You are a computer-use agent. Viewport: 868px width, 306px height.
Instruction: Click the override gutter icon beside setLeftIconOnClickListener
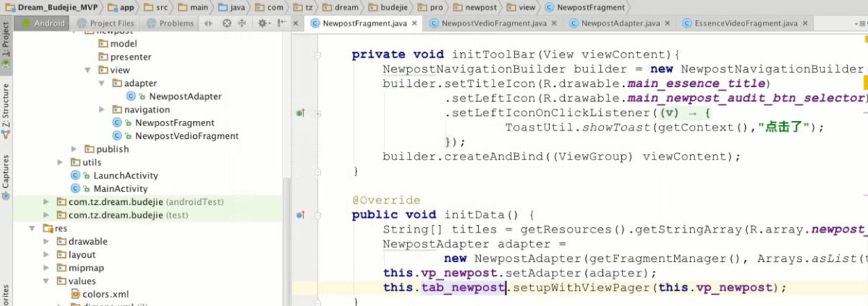[300, 113]
